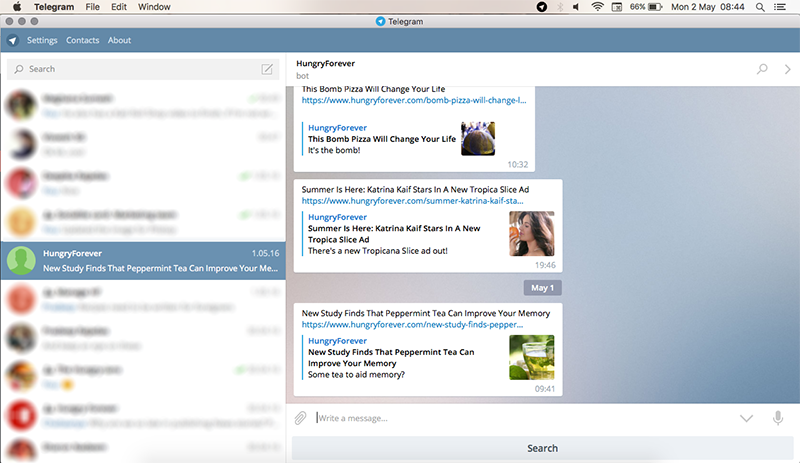Select the HungryForever chat in sidebar
The image size is (800, 463).
(x=143, y=260)
